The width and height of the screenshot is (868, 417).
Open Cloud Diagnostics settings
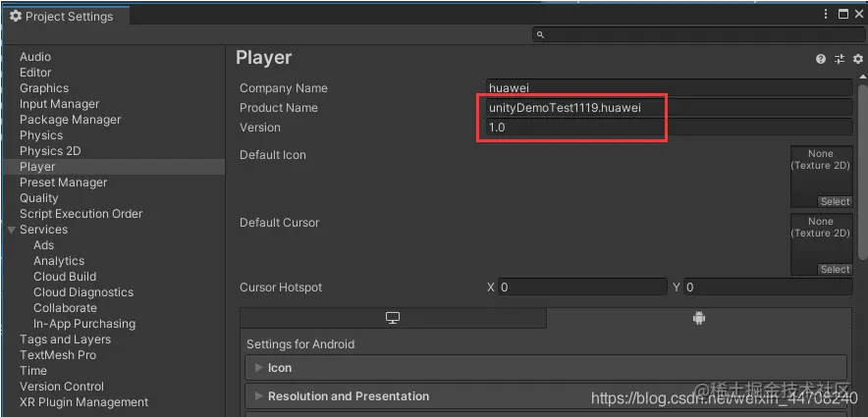[83, 292]
